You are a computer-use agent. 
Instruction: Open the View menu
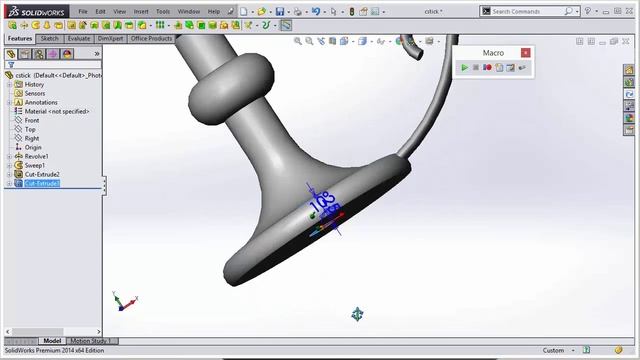120,11
